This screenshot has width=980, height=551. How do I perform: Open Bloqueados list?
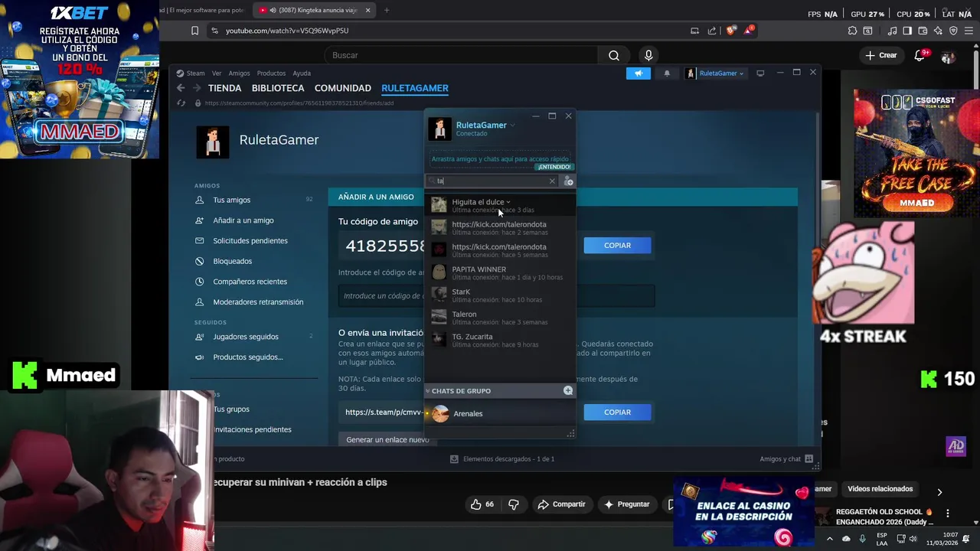coord(232,262)
